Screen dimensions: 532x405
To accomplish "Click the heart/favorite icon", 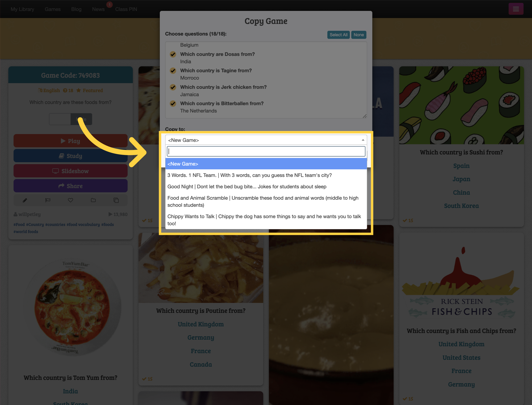I will click(71, 200).
